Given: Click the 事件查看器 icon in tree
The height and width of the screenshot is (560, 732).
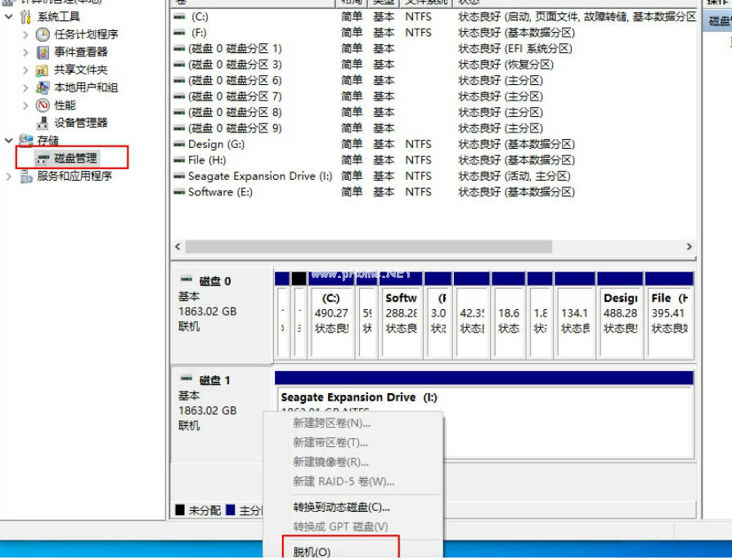Looking at the screenshot, I should coord(43,52).
